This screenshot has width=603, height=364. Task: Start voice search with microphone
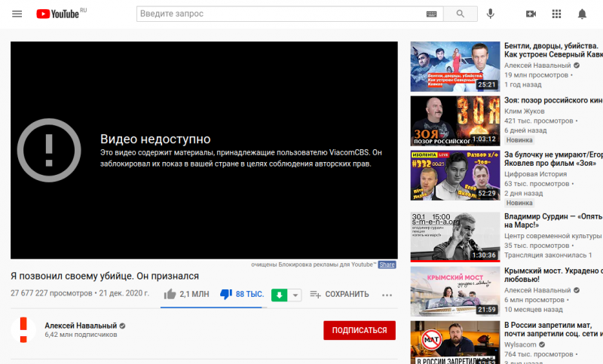[x=491, y=14]
